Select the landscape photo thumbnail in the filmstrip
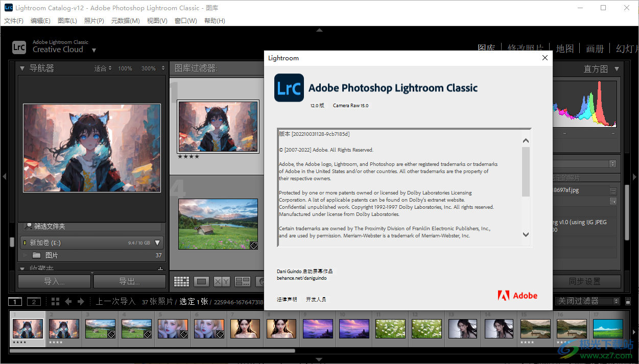Screen dimensions: 639x364 (100, 328)
